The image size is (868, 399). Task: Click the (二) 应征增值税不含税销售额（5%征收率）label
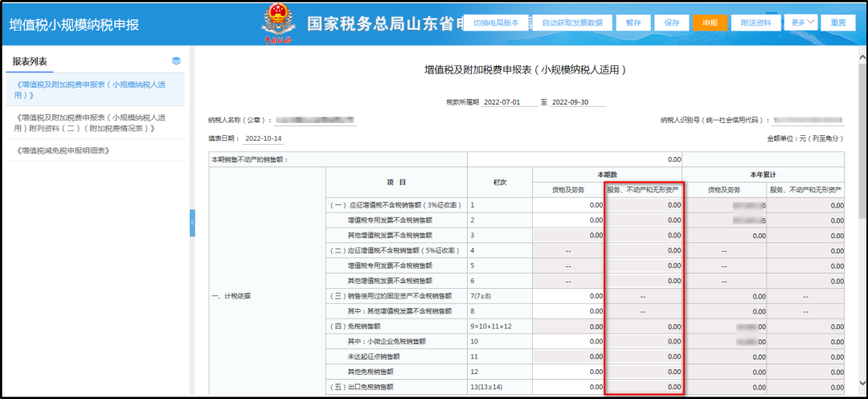(395, 250)
